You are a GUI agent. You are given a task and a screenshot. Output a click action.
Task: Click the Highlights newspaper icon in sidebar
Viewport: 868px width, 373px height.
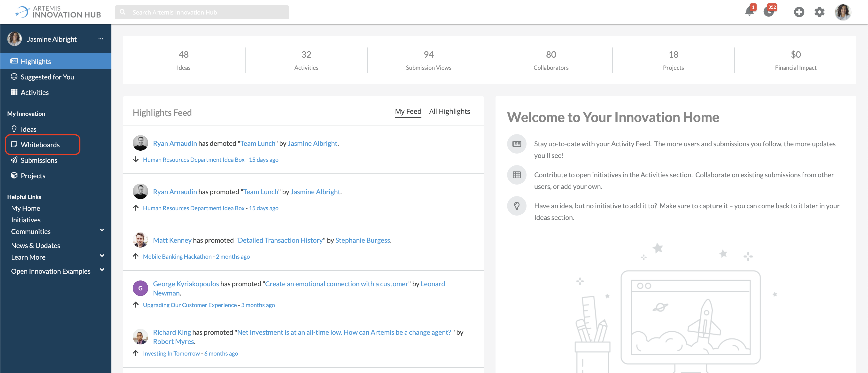(14, 61)
